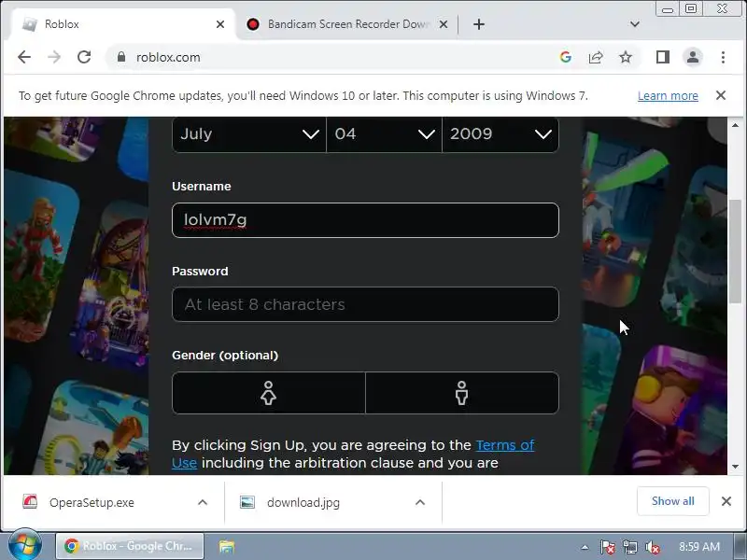Open the Windows Start menu
This screenshot has width=747, height=560.
pos(24,546)
